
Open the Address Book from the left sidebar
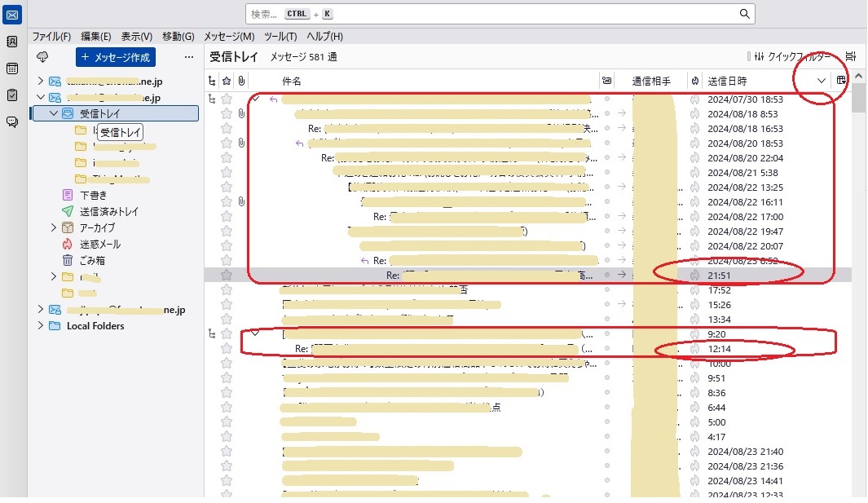click(x=12, y=42)
